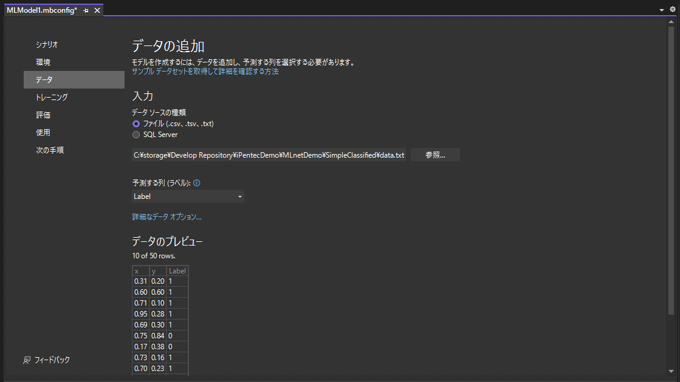Open the サンプル データセット link
This screenshot has height=382, width=680.
point(205,72)
